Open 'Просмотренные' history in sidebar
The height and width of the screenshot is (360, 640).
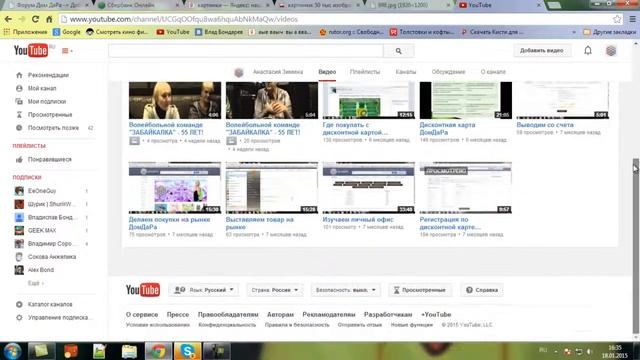click(x=50, y=115)
